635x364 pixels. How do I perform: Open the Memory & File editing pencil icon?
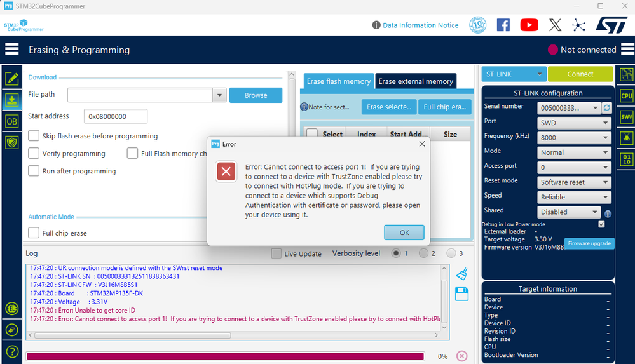(11, 78)
